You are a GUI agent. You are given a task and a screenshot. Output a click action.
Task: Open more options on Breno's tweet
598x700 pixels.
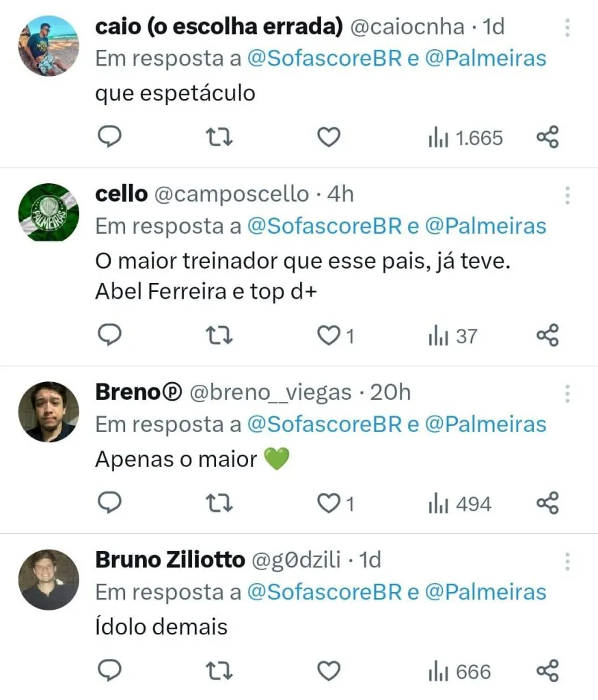[x=567, y=393]
